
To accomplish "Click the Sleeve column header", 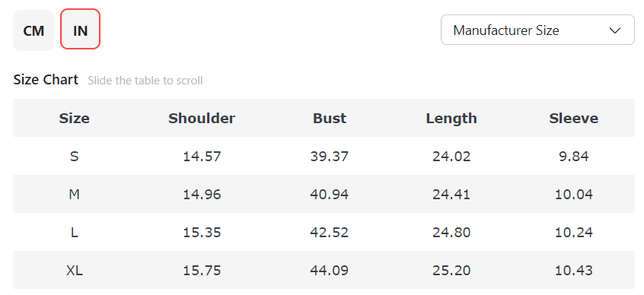I will click(x=574, y=118).
